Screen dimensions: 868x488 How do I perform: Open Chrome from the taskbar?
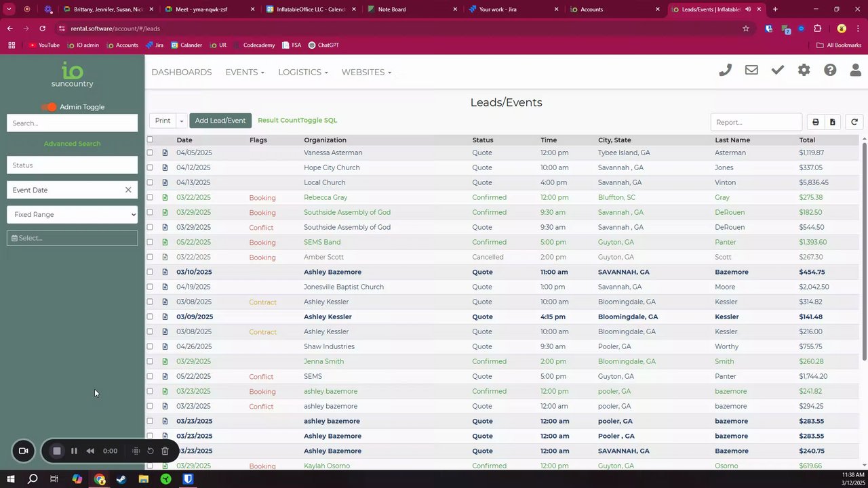click(100, 479)
